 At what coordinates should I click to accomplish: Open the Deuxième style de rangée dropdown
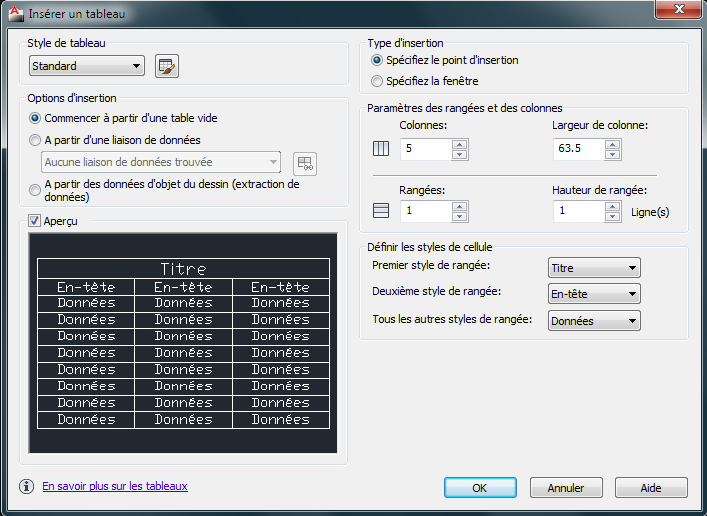[x=594, y=294]
